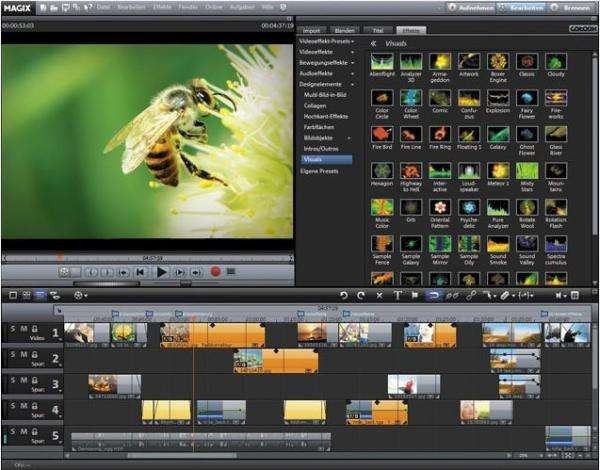Open the Catooh media button
The image size is (600, 470).
(x=583, y=29)
